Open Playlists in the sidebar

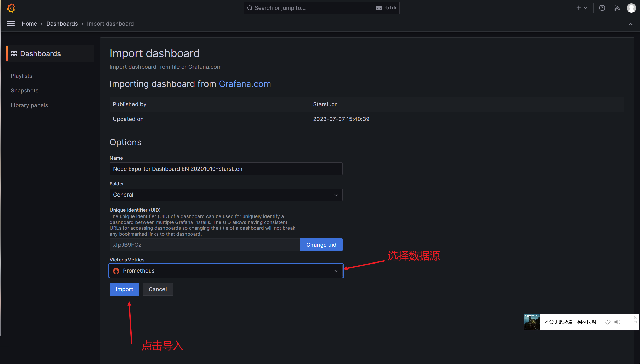[x=21, y=76]
